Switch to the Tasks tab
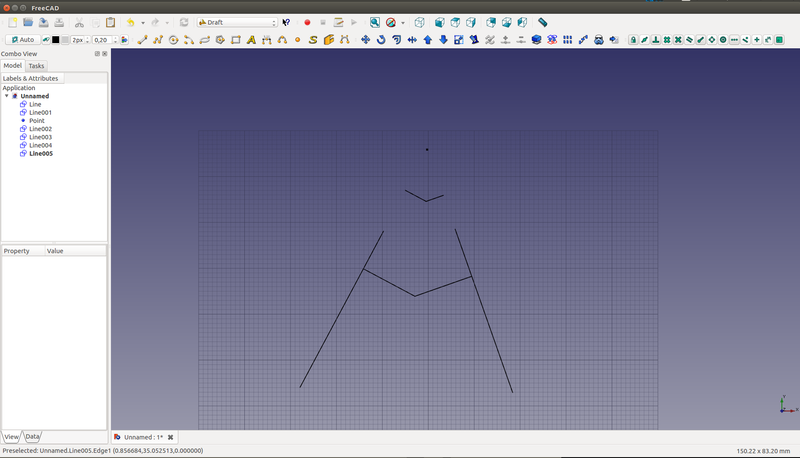Image resolution: width=800 pixels, height=458 pixels. [x=36, y=66]
